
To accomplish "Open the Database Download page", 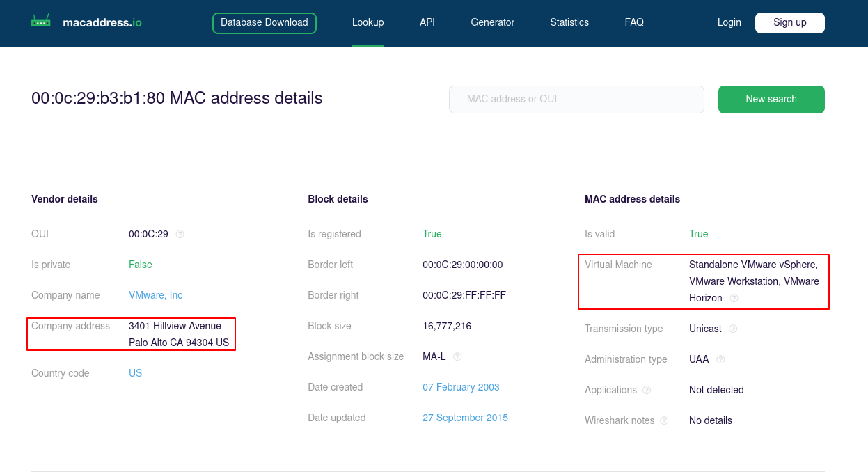I will click(x=265, y=23).
